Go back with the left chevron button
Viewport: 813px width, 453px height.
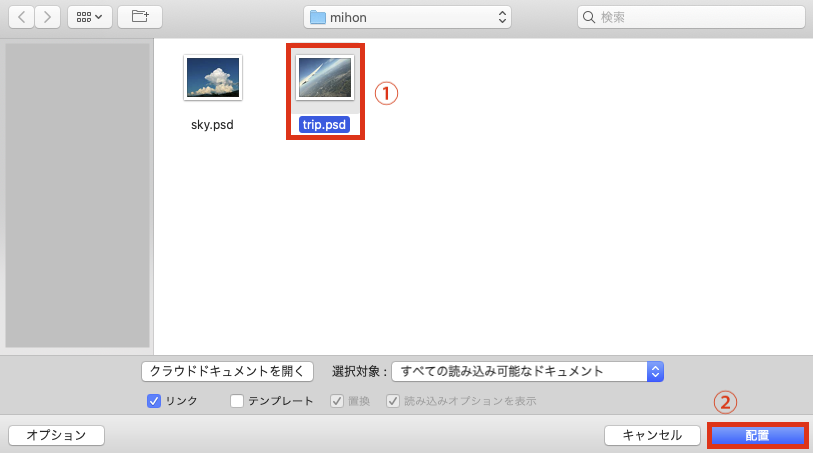[21, 17]
